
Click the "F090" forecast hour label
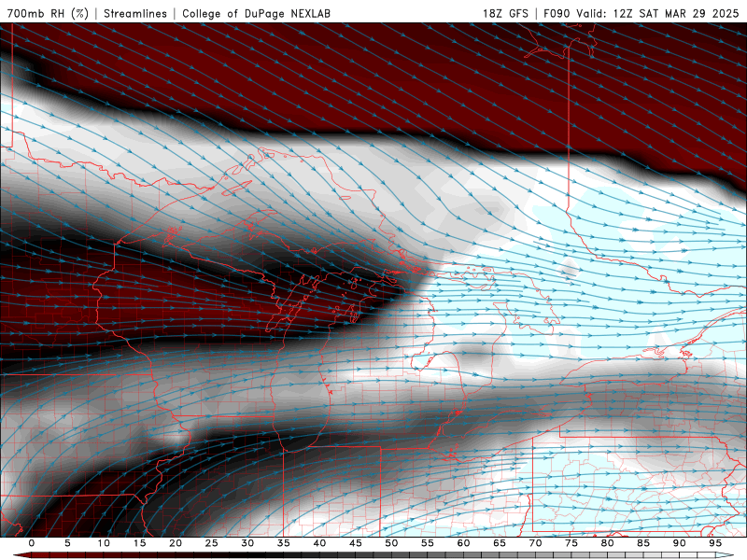click(x=557, y=13)
